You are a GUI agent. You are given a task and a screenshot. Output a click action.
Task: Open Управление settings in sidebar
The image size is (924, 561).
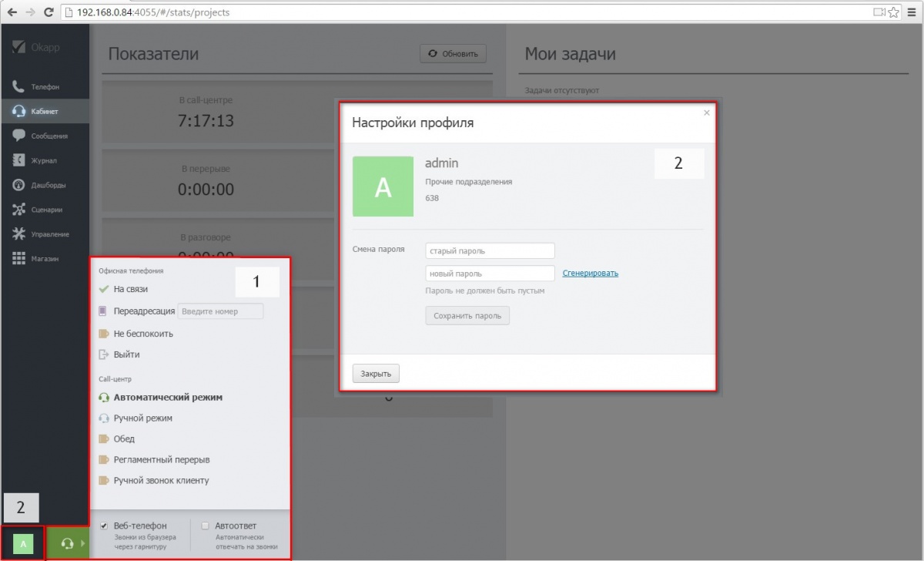coord(49,234)
